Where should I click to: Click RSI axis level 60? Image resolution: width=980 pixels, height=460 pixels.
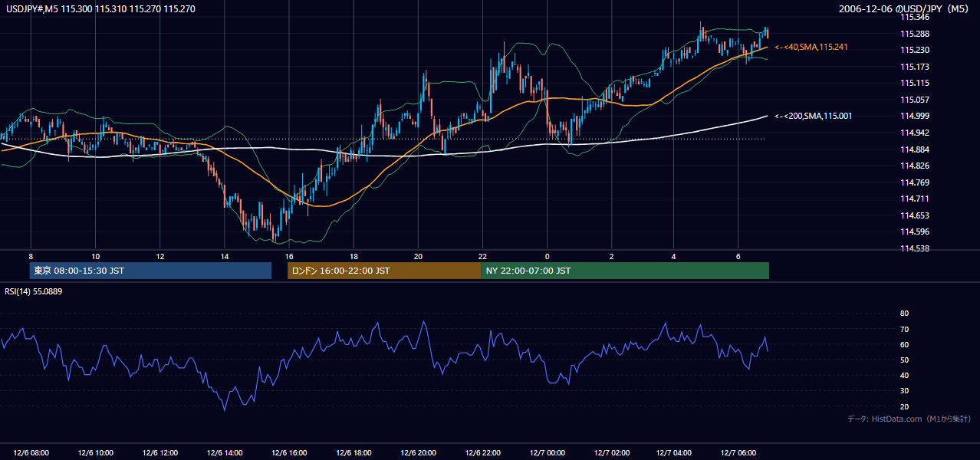click(904, 344)
